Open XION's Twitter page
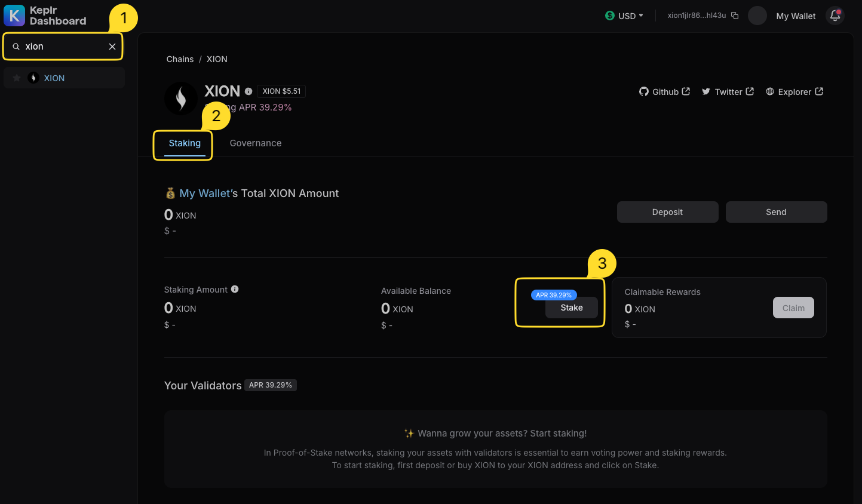Screen dimensions: 862x504 [x=727, y=91]
